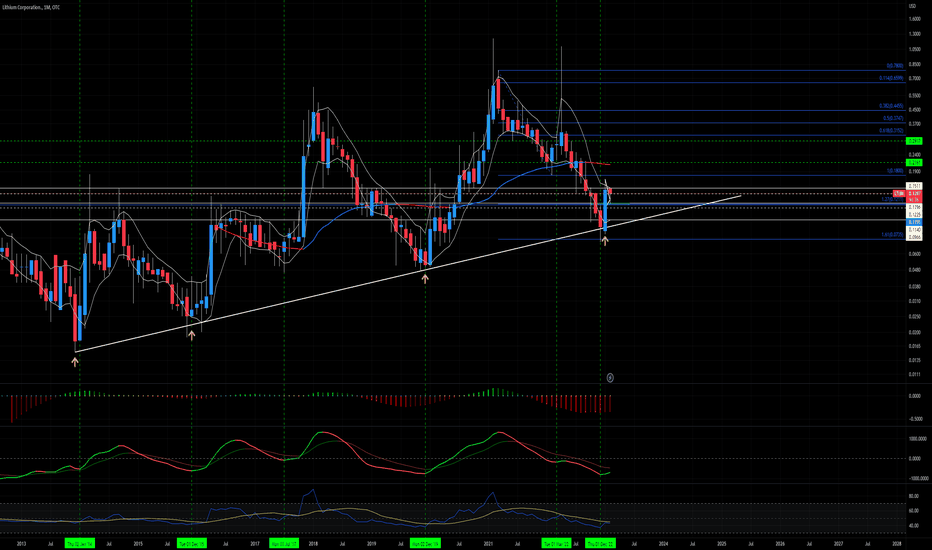Select the Fibonacci 0.114(0.6599) level label
The width and height of the screenshot is (932, 550).
tap(892, 78)
